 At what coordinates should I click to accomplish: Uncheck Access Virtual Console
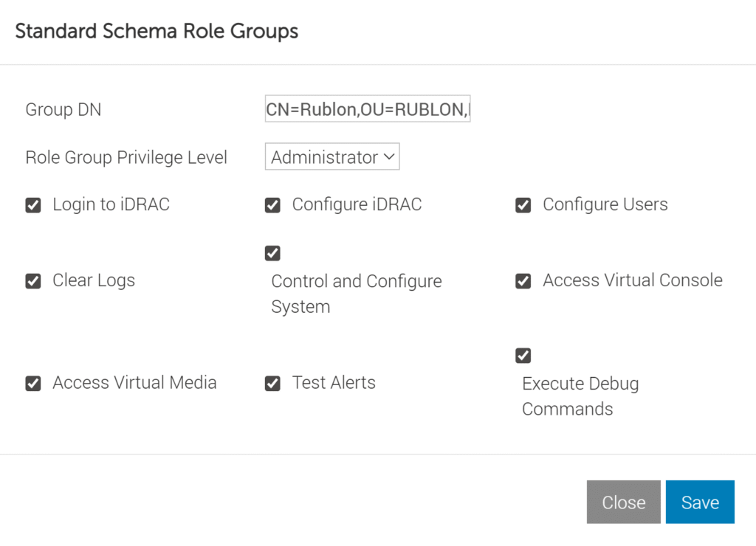pos(523,281)
